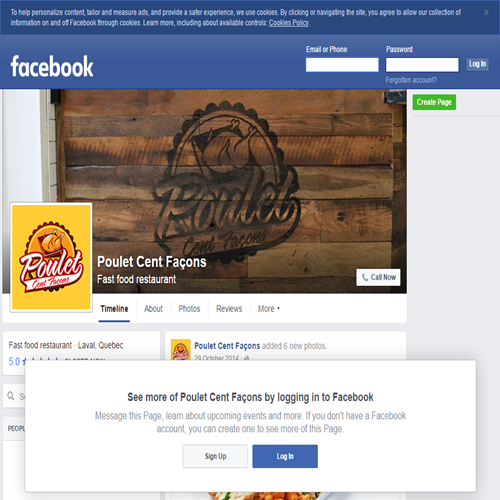Focus the Password input field
Screen dimensions: 500x500
pyautogui.click(x=422, y=65)
